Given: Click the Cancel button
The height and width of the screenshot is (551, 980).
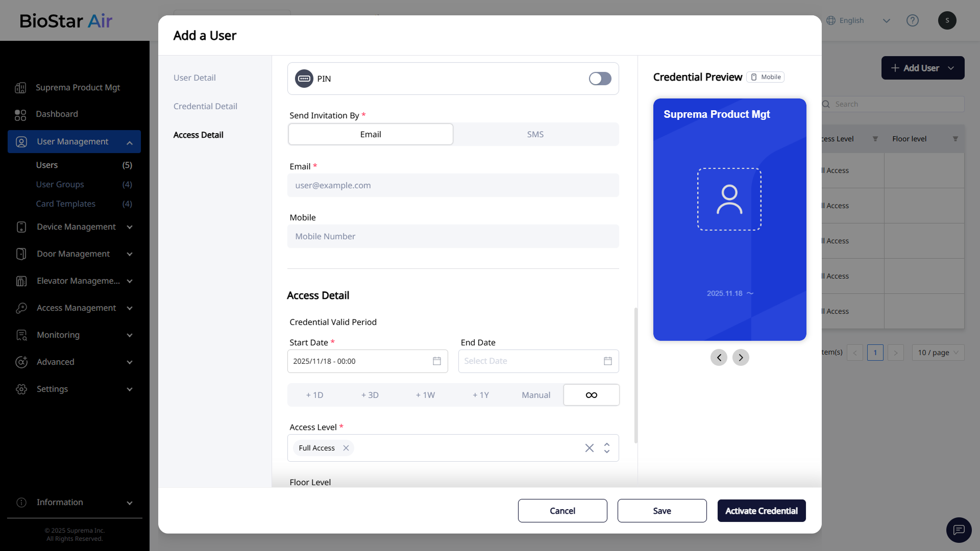Looking at the screenshot, I should pos(562,511).
